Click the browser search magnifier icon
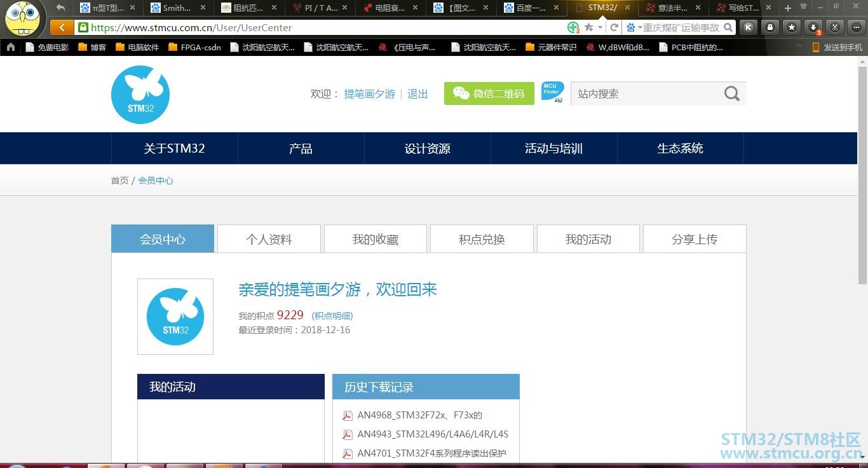Image resolution: width=868 pixels, height=468 pixels. pos(728,27)
